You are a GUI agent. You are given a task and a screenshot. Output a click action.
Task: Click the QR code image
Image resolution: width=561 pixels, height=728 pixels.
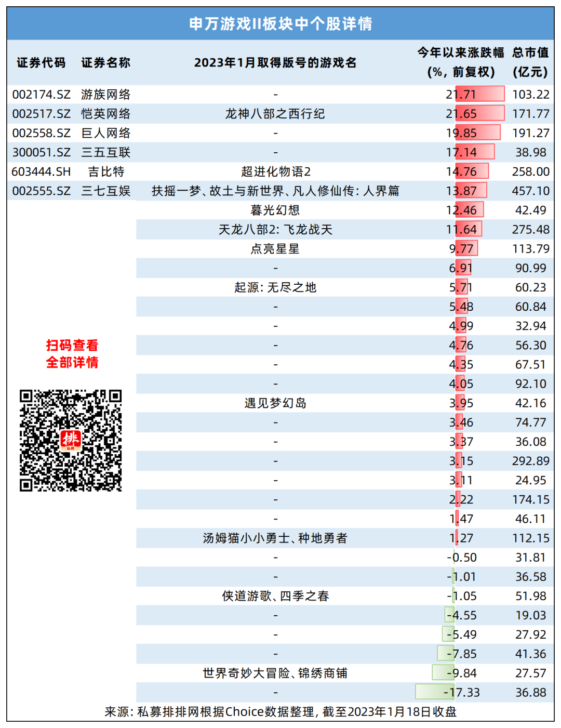[71, 441]
